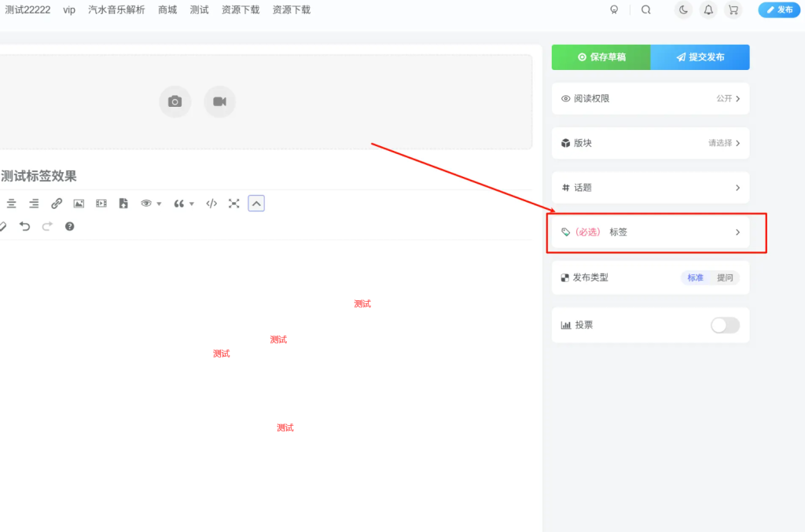Click the camera icon to upload a cover image
805x532 pixels.
pyautogui.click(x=175, y=101)
